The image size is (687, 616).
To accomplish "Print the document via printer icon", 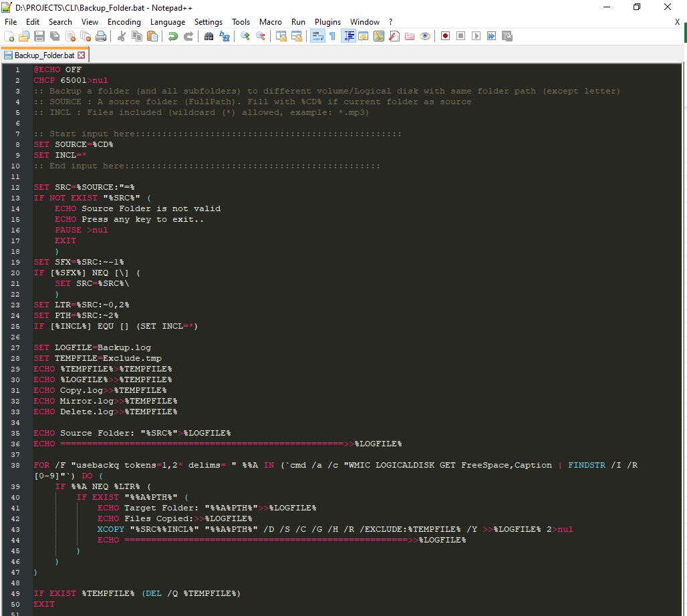I will point(101,36).
